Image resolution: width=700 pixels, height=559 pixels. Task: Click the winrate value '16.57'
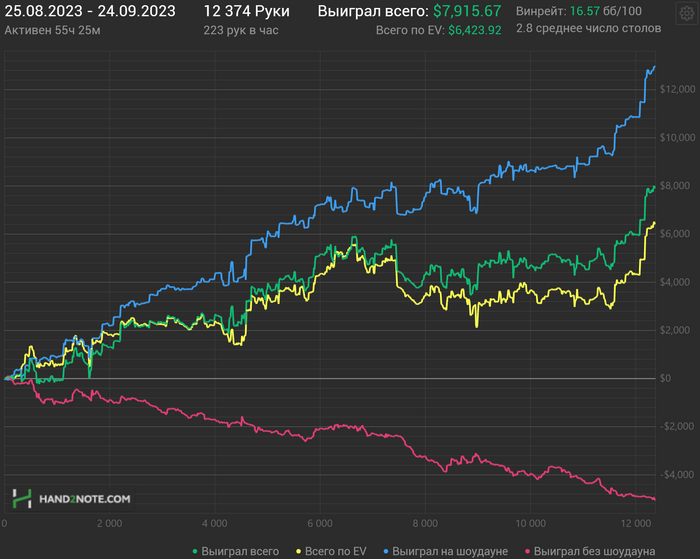[585, 11]
